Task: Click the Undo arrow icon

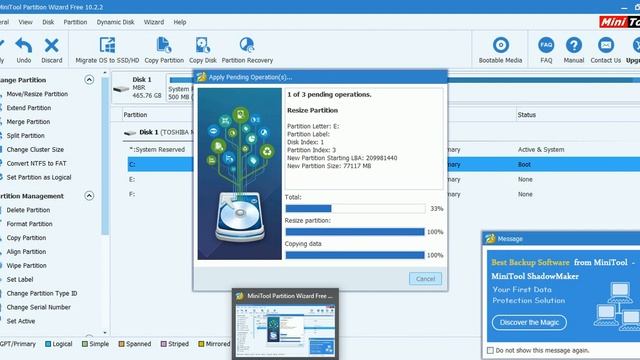Action: [x=24, y=45]
